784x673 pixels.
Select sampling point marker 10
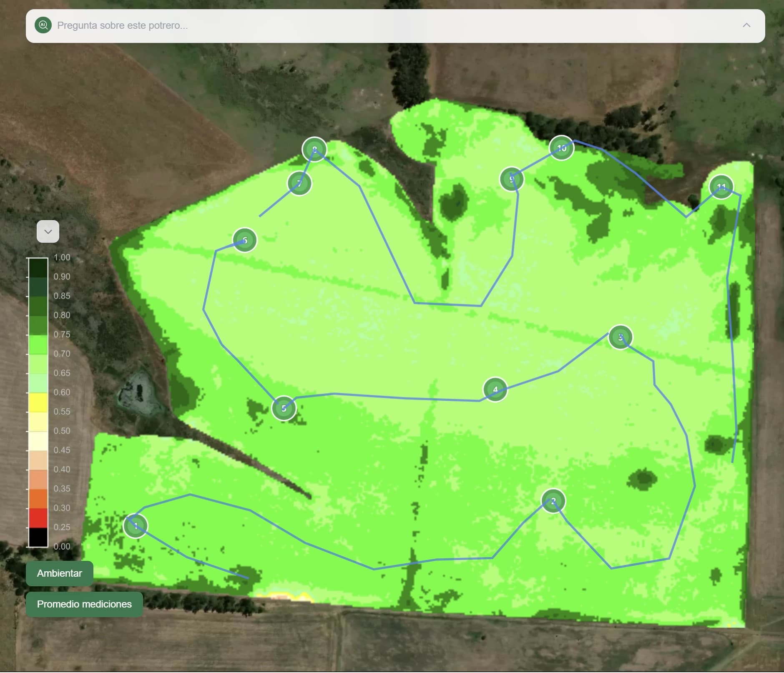[561, 148]
